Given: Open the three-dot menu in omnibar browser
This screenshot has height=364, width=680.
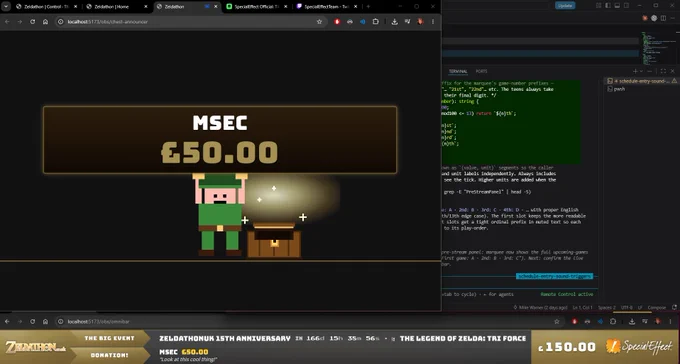Looking at the screenshot, I should [670, 321].
